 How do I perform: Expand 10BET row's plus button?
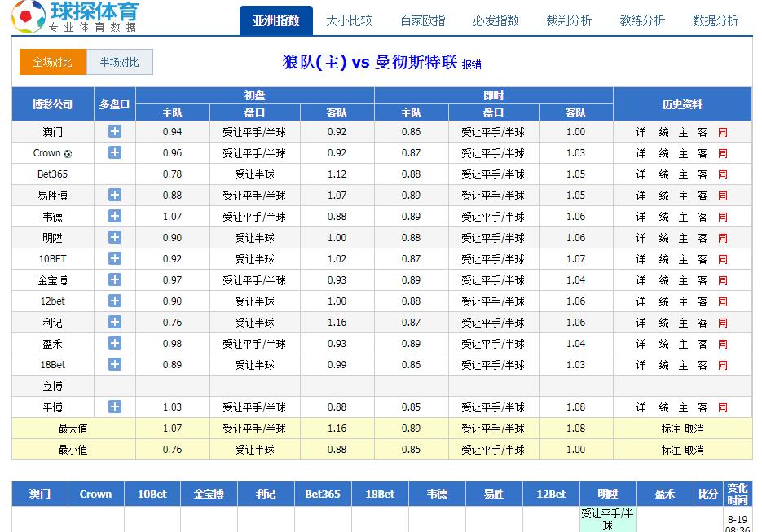[x=115, y=258]
